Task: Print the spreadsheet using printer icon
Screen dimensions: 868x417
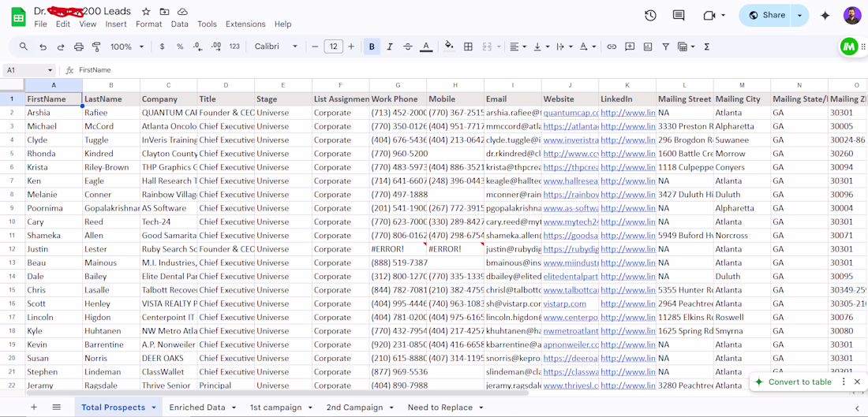Action: [x=79, y=47]
